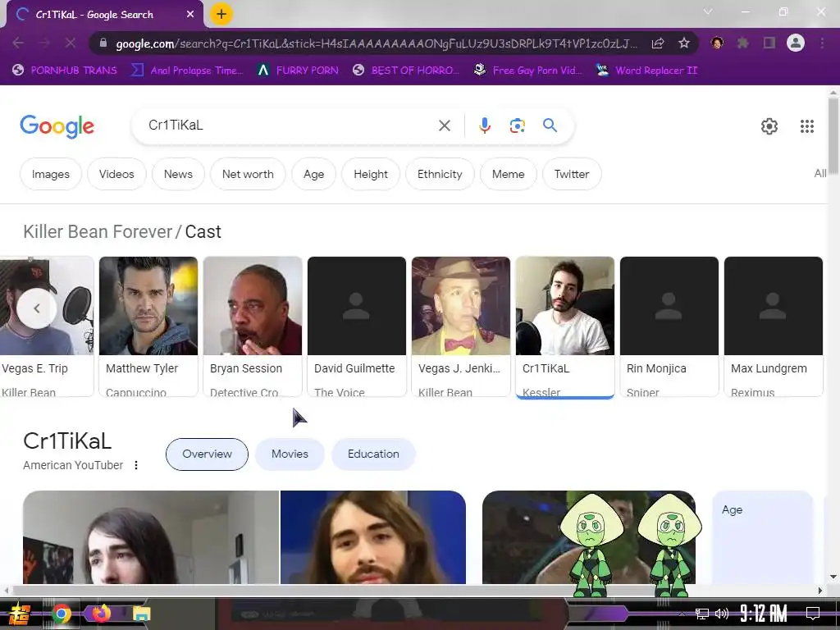This screenshot has height=630, width=840.
Task: Open Max Lundgrem cast card
Action: pyautogui.click(x=773, y=326)
